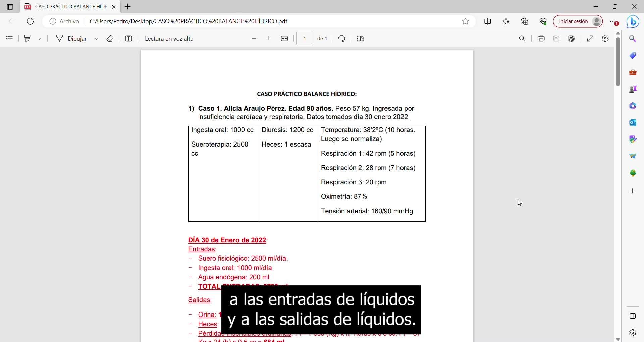This screenshot has height=342, width=644.
Task: Open sidebar tree icon
Action: pyautogui.click(x=633, y=173)
